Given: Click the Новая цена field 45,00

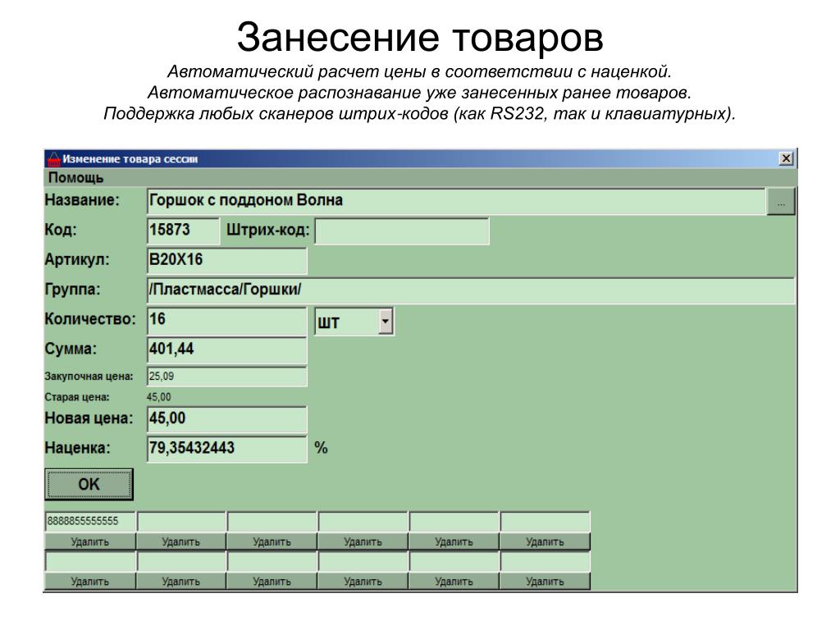Looking at the screenshot, I should 226,419.
